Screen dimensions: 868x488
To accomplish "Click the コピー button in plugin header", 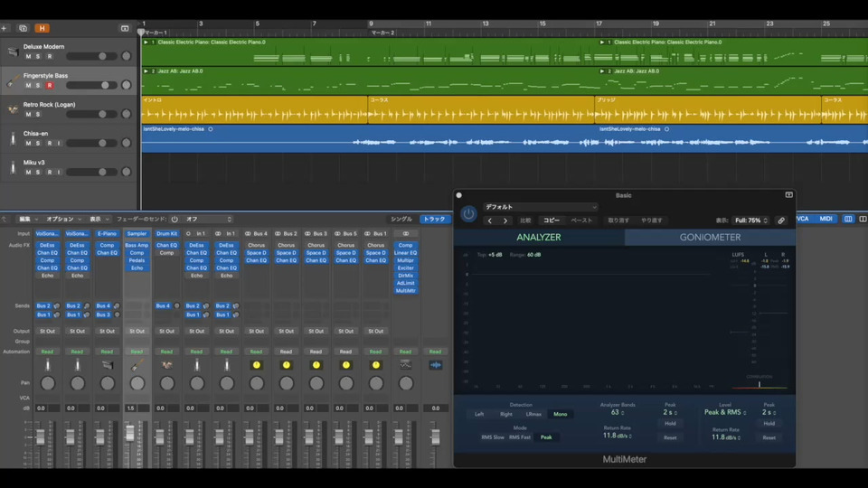I will pyautogui.click(x=551, y=221).
